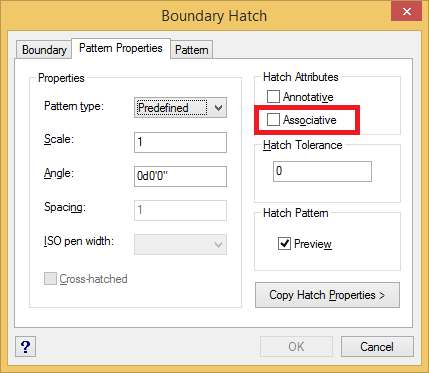Click the Spacing value field
Viewport: 429px width, 373px height.
(x=180, y=210)
